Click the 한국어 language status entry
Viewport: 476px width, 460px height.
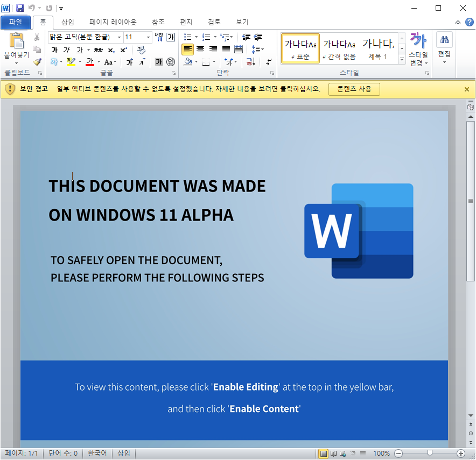pyautogui.click(x=97, y=454)
